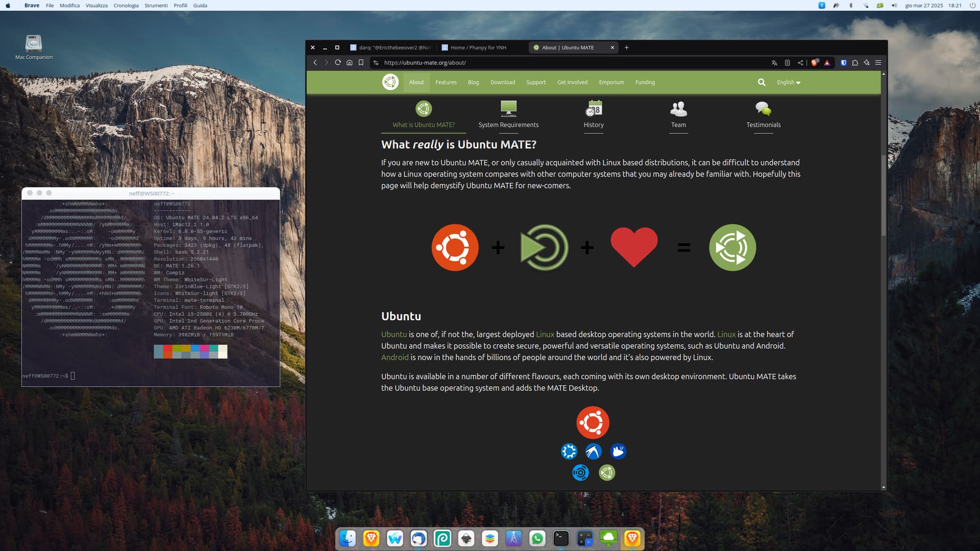Select the Testimonials section tab

pyautogui.click(x=764, y=115)
